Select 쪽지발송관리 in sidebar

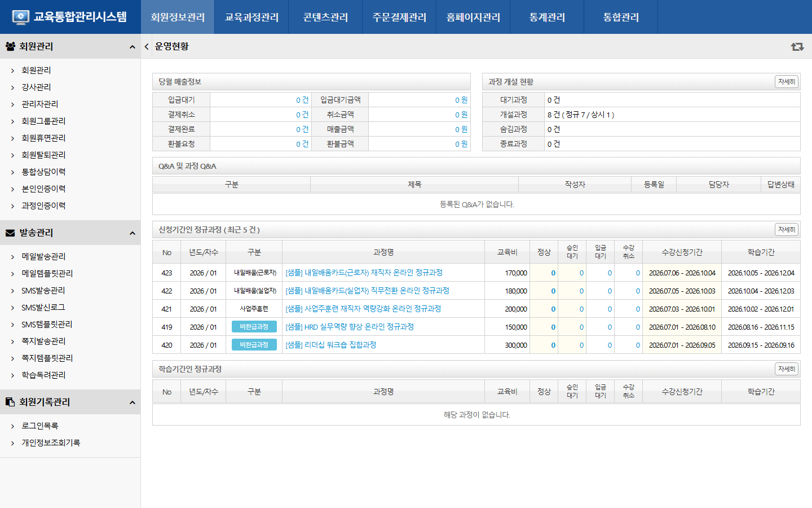[x=43, y=341]
